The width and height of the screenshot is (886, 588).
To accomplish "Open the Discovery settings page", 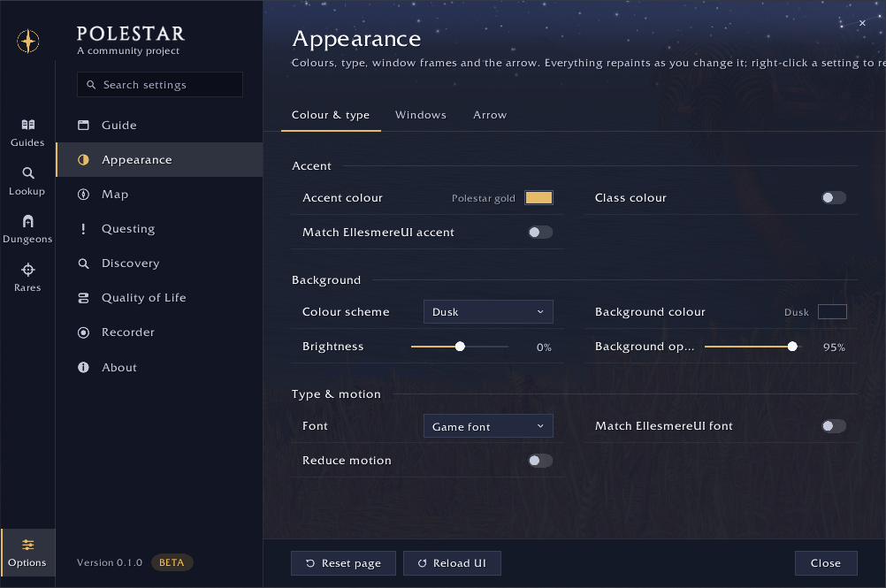I will [159, 263].
